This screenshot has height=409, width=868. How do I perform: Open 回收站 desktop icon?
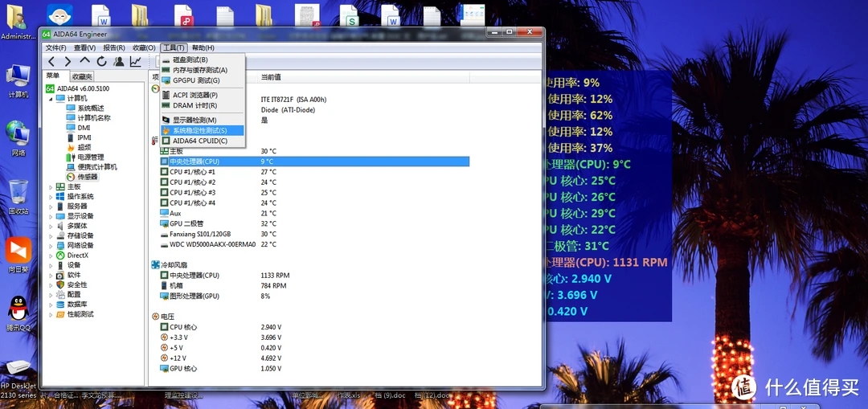(18, 197)
